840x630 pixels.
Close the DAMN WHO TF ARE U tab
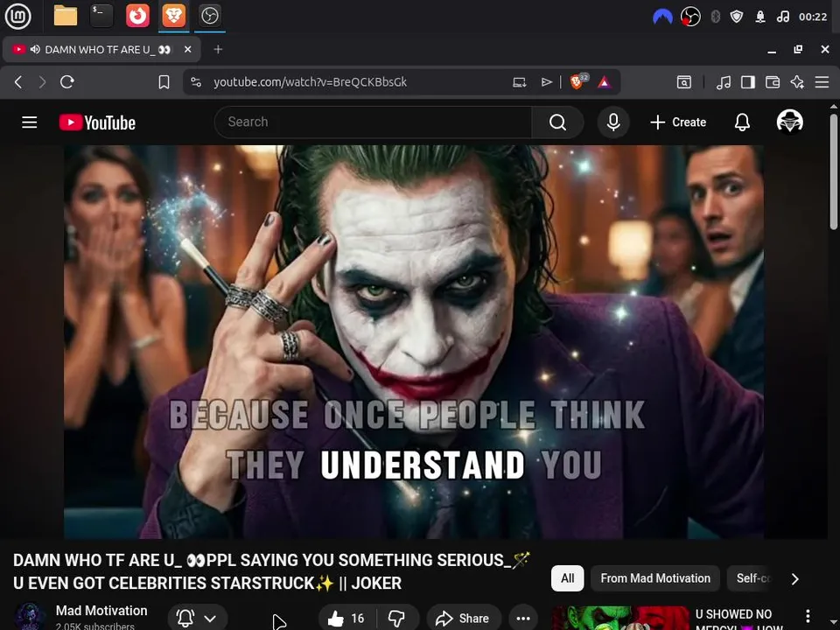(x=187, y=49)
